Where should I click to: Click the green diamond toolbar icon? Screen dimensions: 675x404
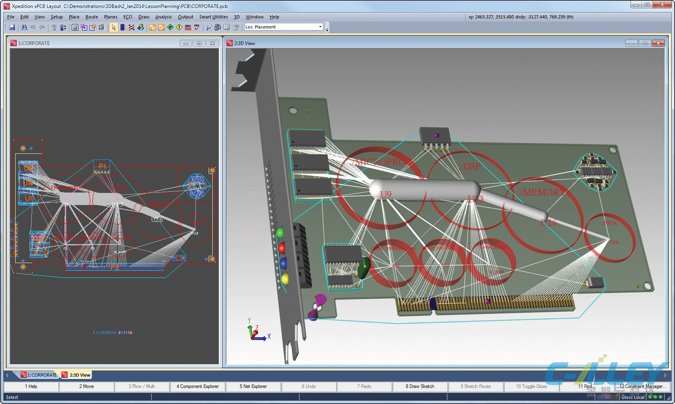[170, 27]
